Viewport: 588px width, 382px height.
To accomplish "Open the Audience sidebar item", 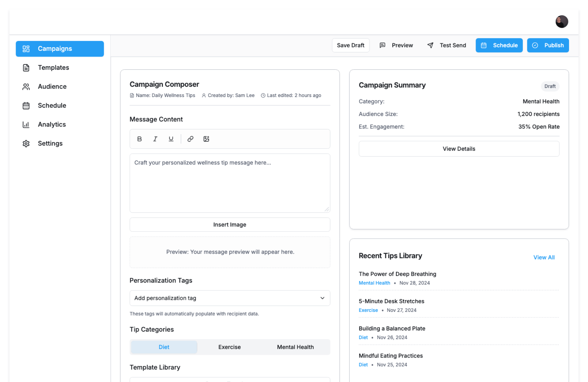I will (52, 87).
